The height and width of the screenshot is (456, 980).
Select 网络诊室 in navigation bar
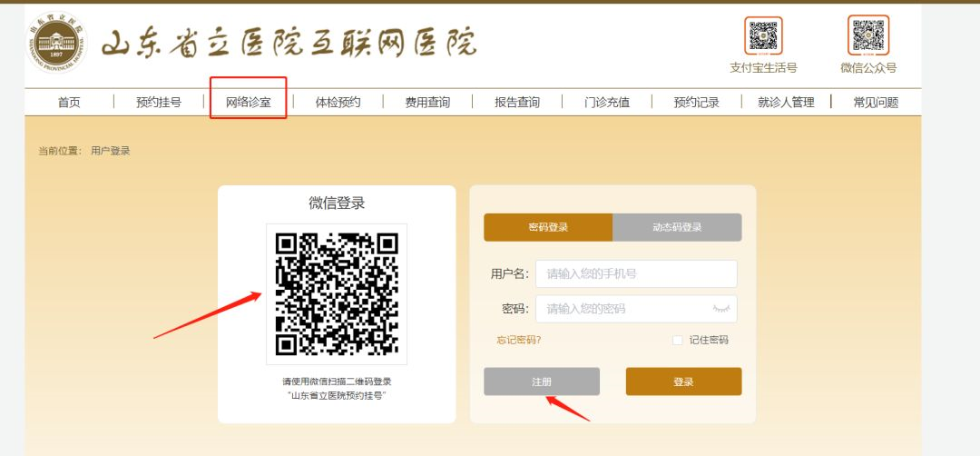tap(248, 103)
